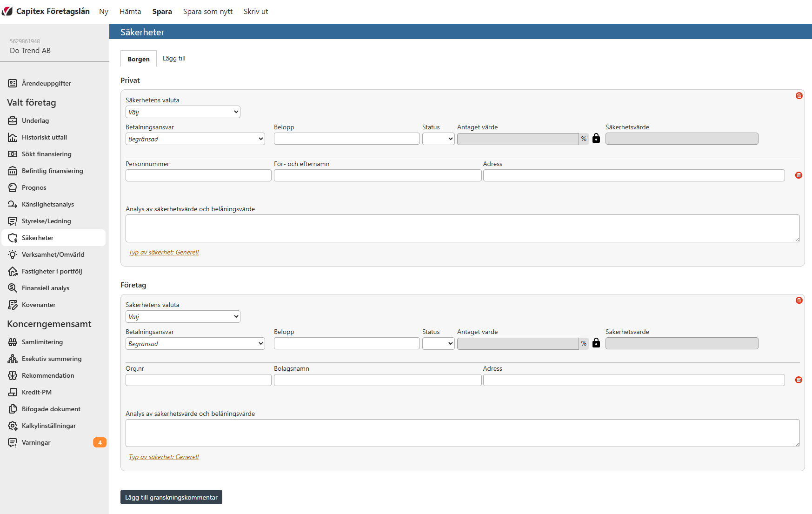Click the Prognos icon
This screenshot has height=514, width=812.
(x=13, y=187)
